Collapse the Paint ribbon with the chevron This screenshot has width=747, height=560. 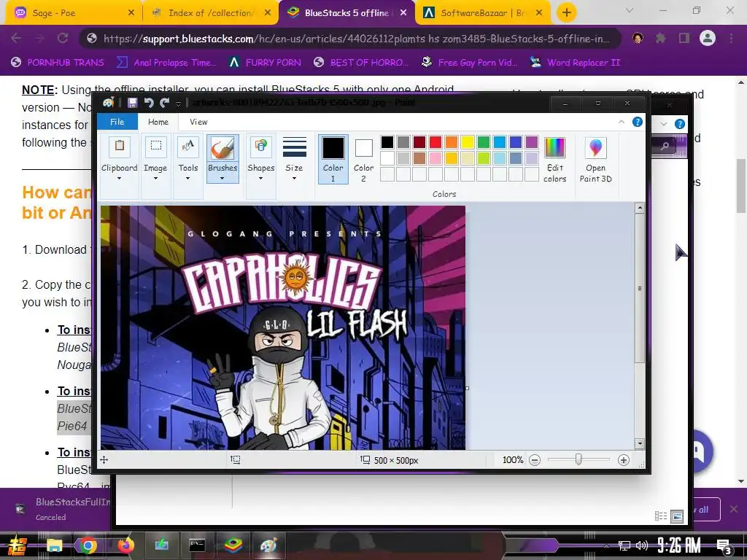pyautogui.click(x=622, y=122)
